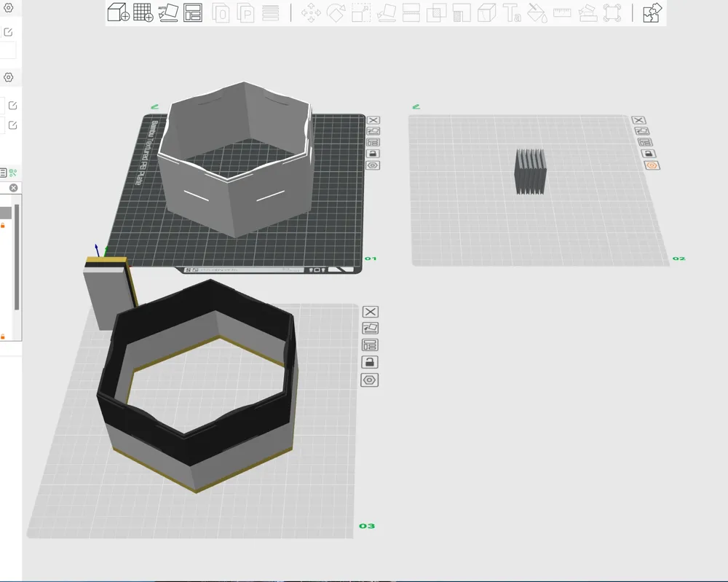Screen dimensions: 728x582
Task: Click the frame-corners toolbar icon
Action: point(612,13)
